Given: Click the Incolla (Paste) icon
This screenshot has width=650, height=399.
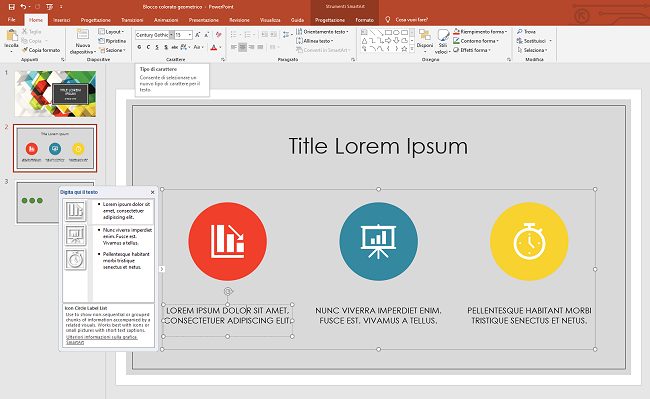Looking at the screenshot, I should (11, 36).
